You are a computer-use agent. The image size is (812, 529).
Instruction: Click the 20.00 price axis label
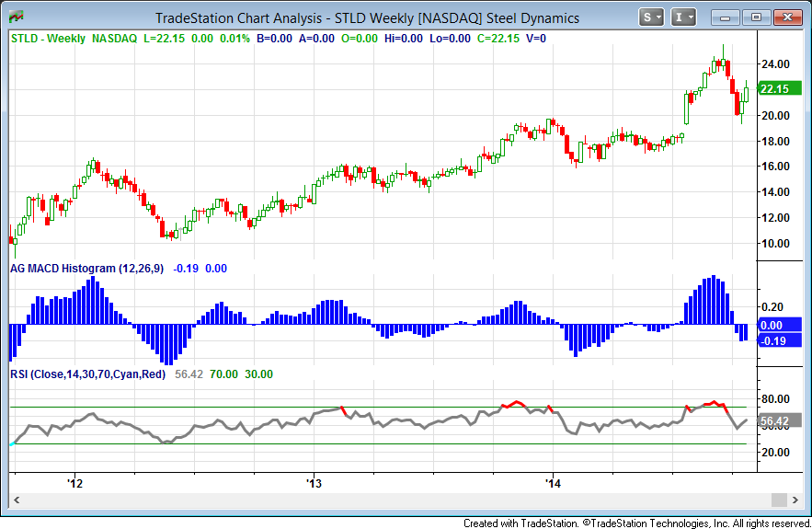(775, 116)
